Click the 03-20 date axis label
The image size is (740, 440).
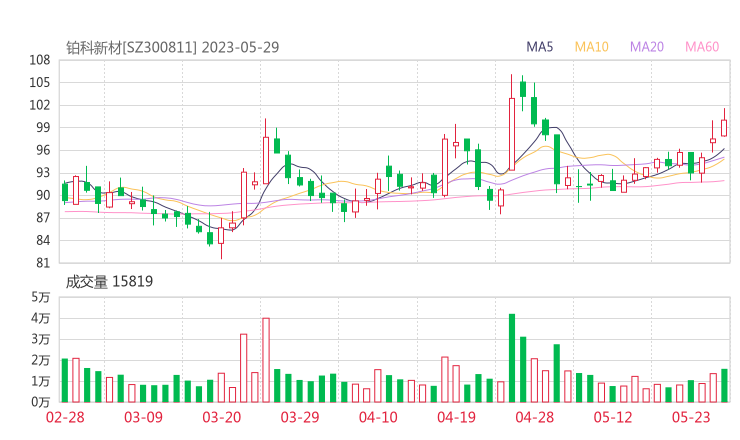(222, 417)
